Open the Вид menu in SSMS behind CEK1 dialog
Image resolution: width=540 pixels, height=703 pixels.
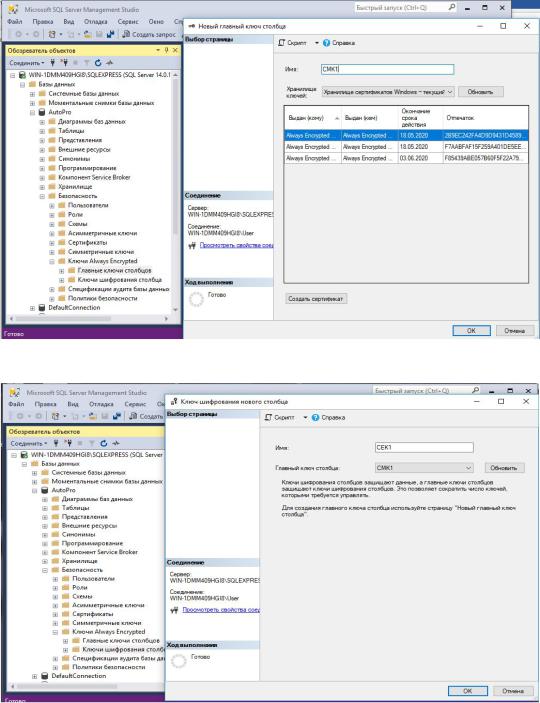pyautogui.click(x=73, y=404)
